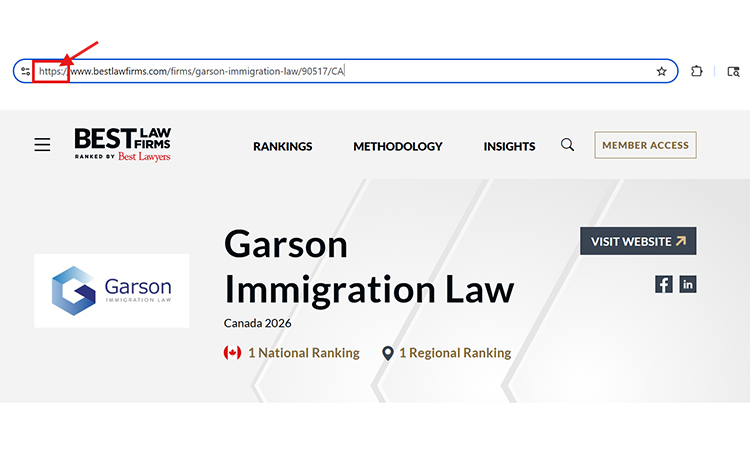
Task: Click the Visit Website button
Action: click(x=638, y=241)
